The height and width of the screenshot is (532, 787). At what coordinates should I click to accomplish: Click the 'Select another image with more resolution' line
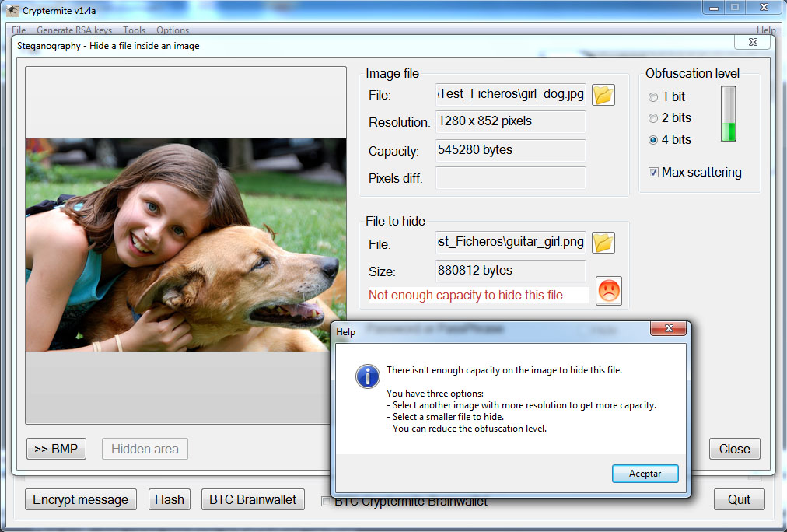point(522,405)
